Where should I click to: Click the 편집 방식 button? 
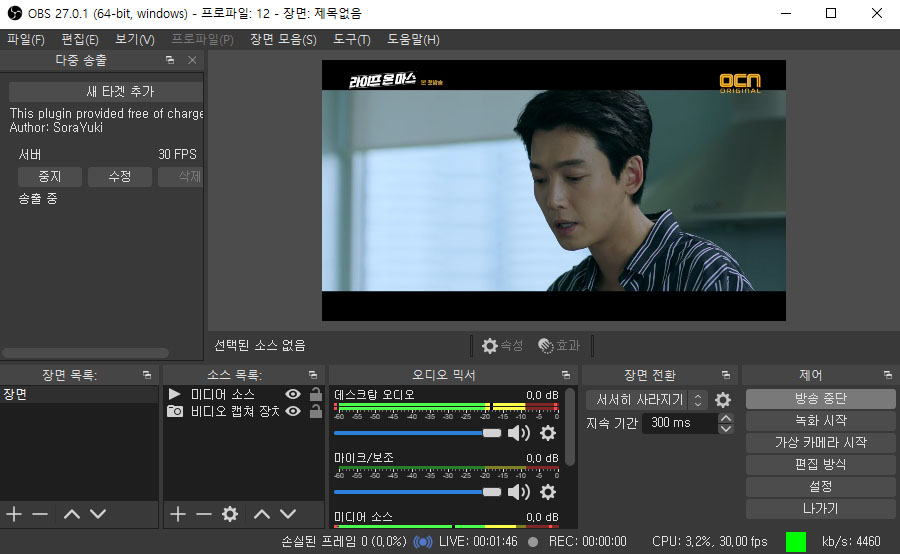coord(820,464)
